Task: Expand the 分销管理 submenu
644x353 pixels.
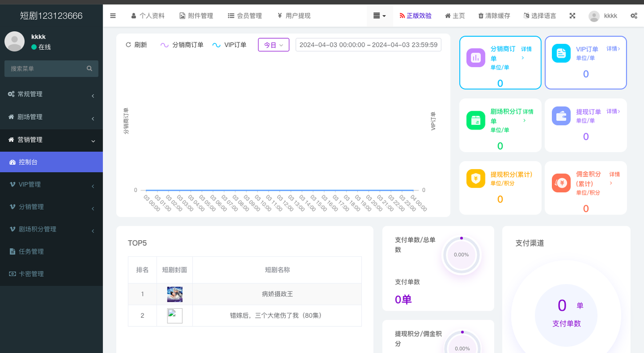Action: pos(51,207)
